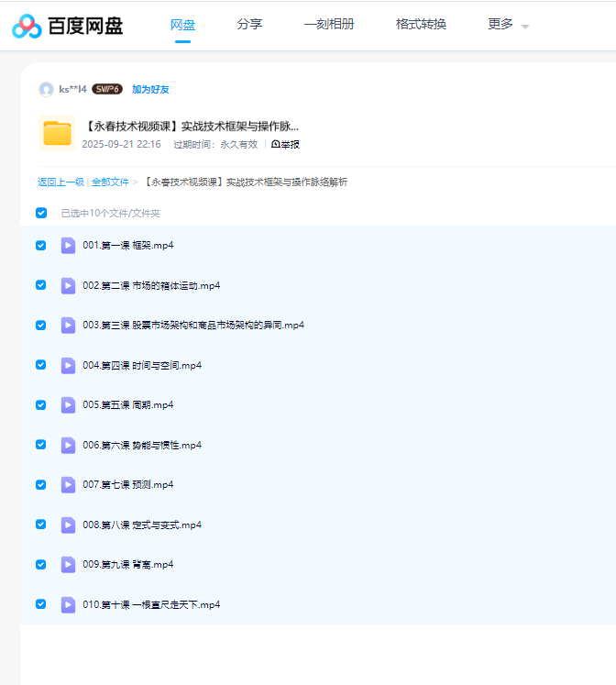Screen dimensions: 616x685
Task: Click the video icon for 005.第五课 周期.mp4
Action: coord(69,405)
